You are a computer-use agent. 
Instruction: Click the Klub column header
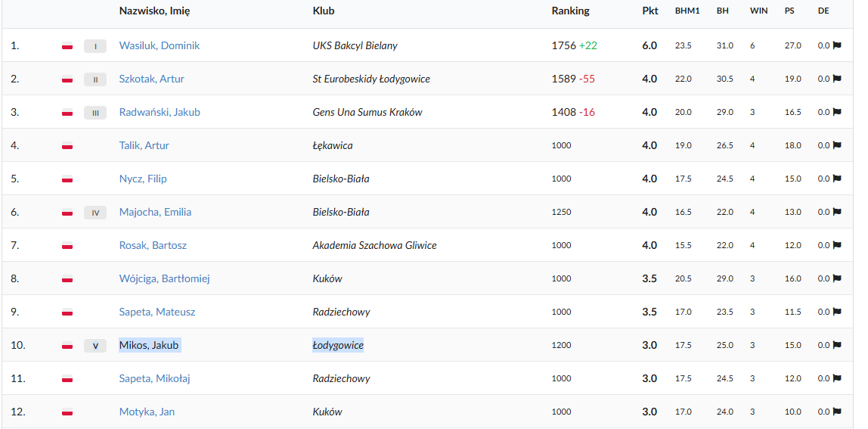(323, 11)
